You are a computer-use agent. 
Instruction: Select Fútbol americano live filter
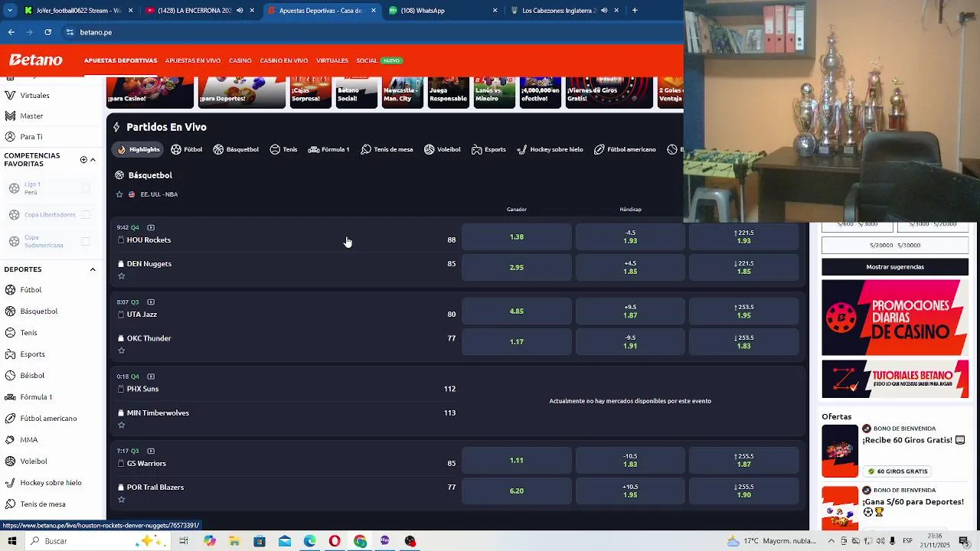tap(625, 149)
